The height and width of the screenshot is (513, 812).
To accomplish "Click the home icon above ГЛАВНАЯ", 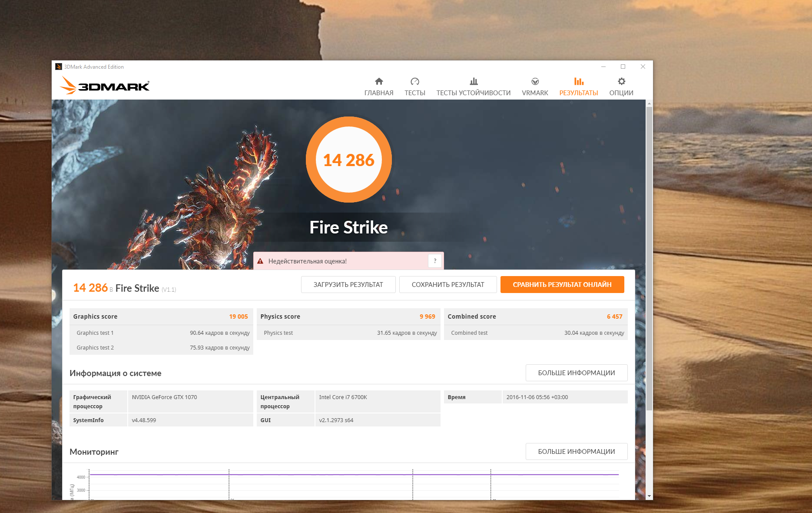I will (379, 81).
